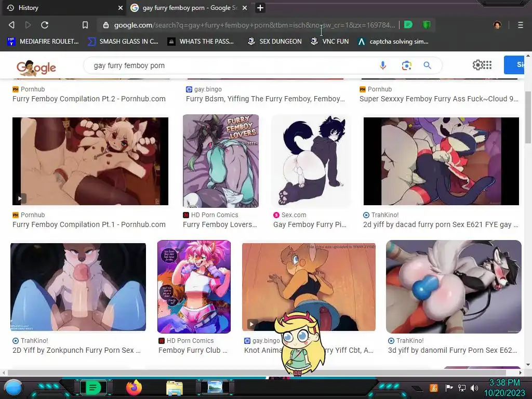Open the volume speaker tray icon
This screenshot has width=532, height=399.
point(474,388)
